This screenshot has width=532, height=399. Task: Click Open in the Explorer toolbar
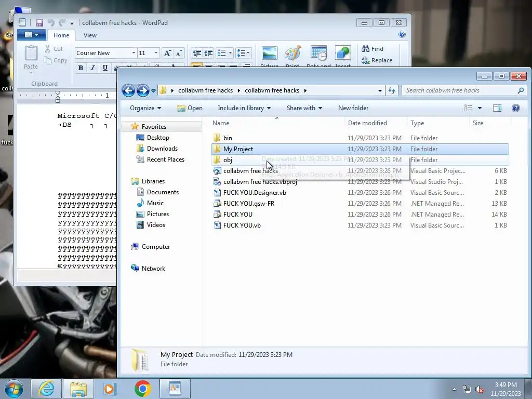point(190,108)
